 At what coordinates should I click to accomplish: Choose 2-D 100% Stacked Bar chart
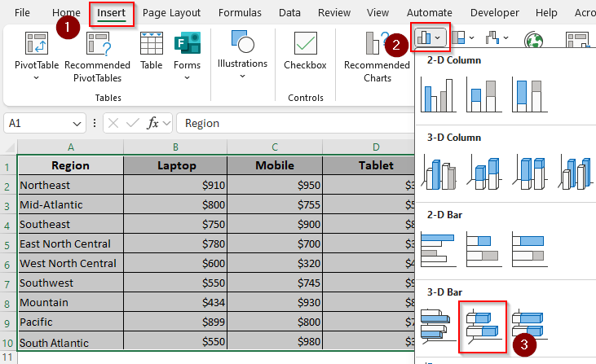(x=529, y=249)
